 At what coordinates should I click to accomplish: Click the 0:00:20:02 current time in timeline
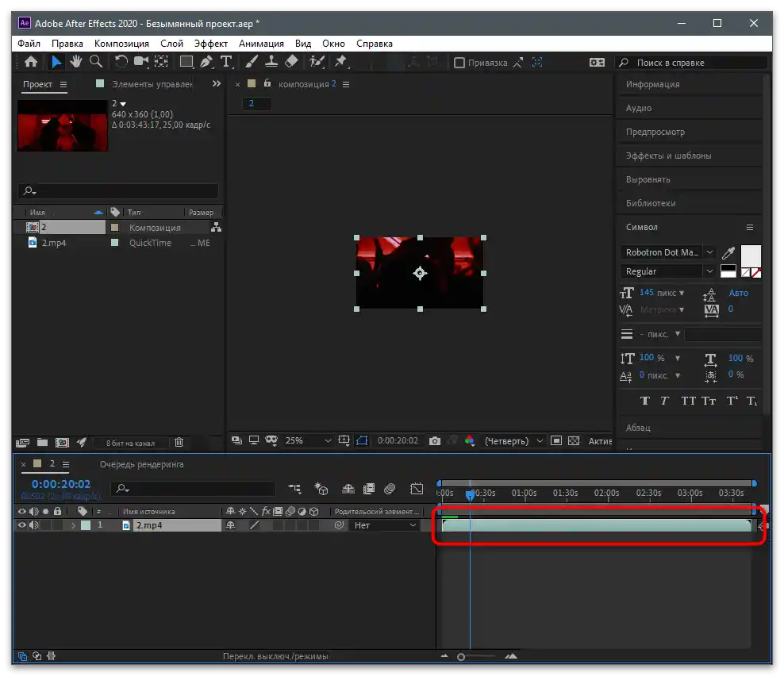pos(61,484)
